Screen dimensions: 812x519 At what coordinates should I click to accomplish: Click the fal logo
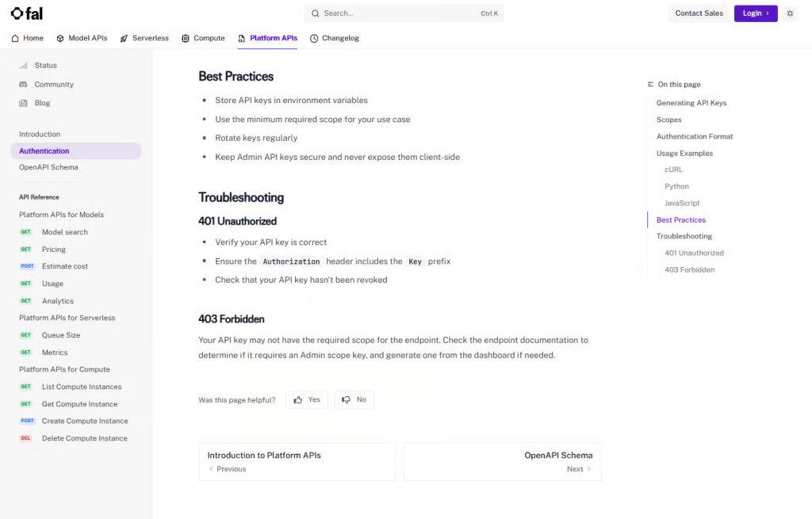(27, 13)
